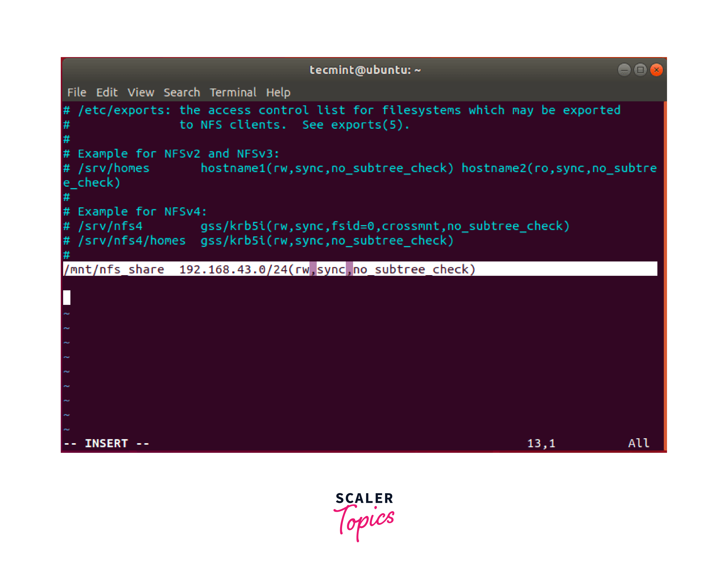The height and width of the screenshot is (583, 728).
Task: Place cursor on 192.168.43.0/24 address
Action: (233, 269)
